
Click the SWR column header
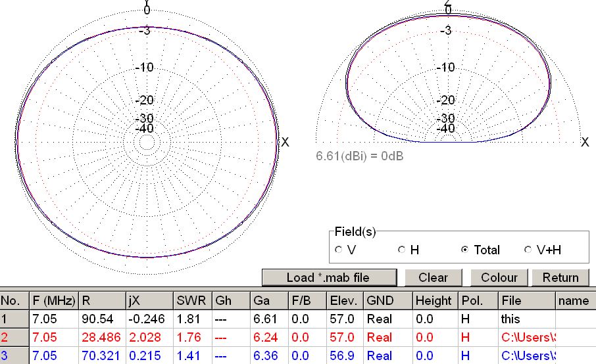[x=192, y=301]
